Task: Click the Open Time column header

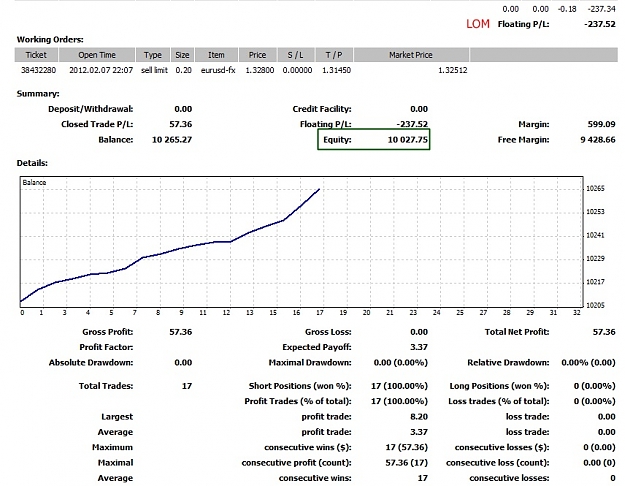Action: tap(97, 55)
